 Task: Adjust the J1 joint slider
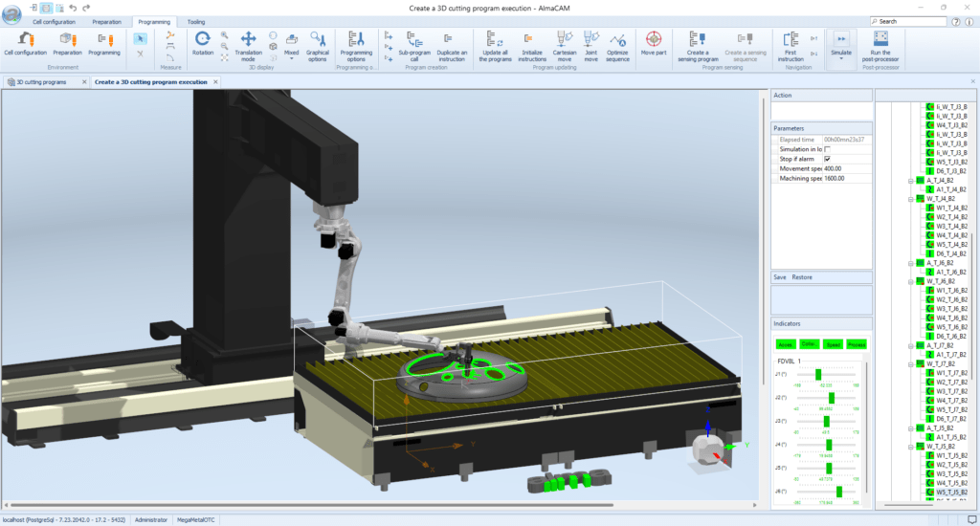point(820,376)
